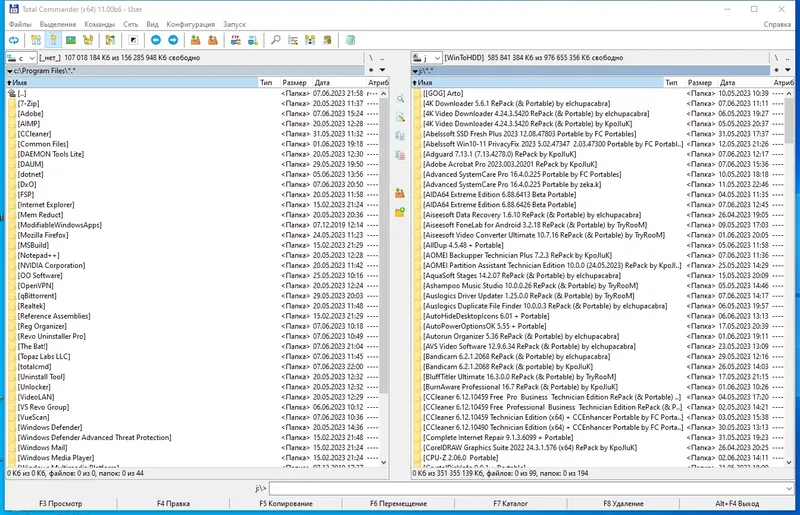Click the F8 Удаление button
800x515 pixels.
(x=623, y=503)
